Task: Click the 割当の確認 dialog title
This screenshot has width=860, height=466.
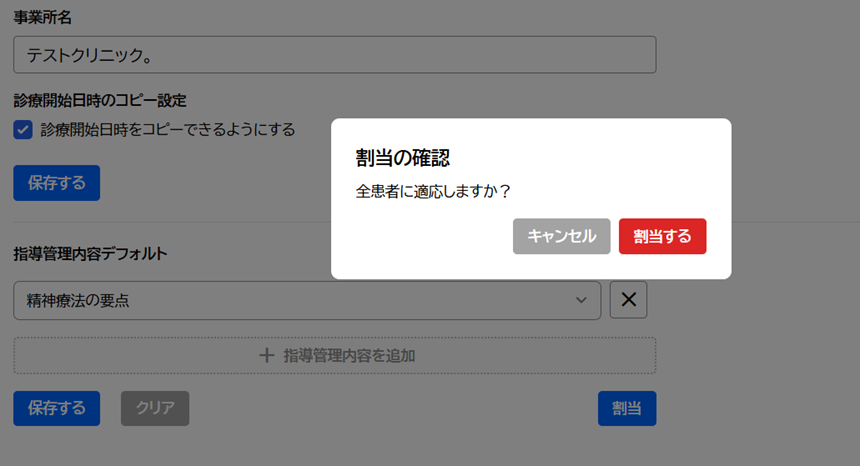Action: point(402,158)
